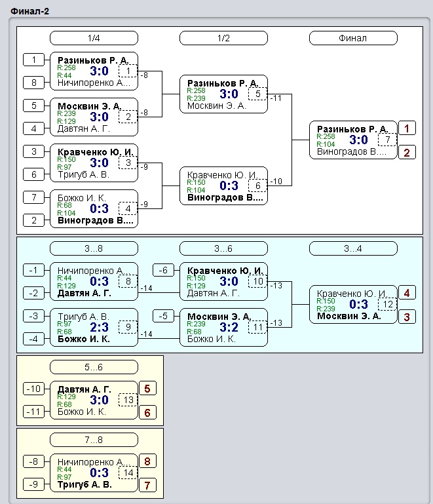Click the -2 loser slot box
The height and width of the screenshot is (504, 433).
33,293
